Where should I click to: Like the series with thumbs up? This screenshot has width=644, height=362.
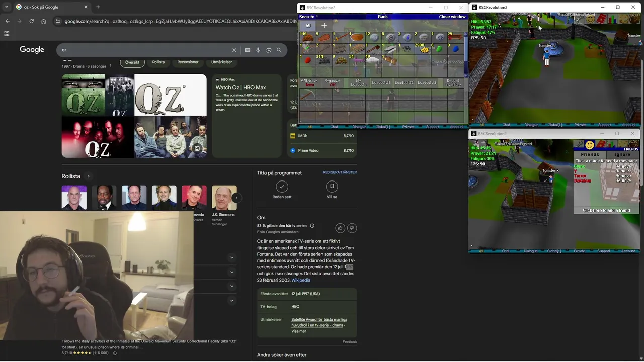coord(340,228)
